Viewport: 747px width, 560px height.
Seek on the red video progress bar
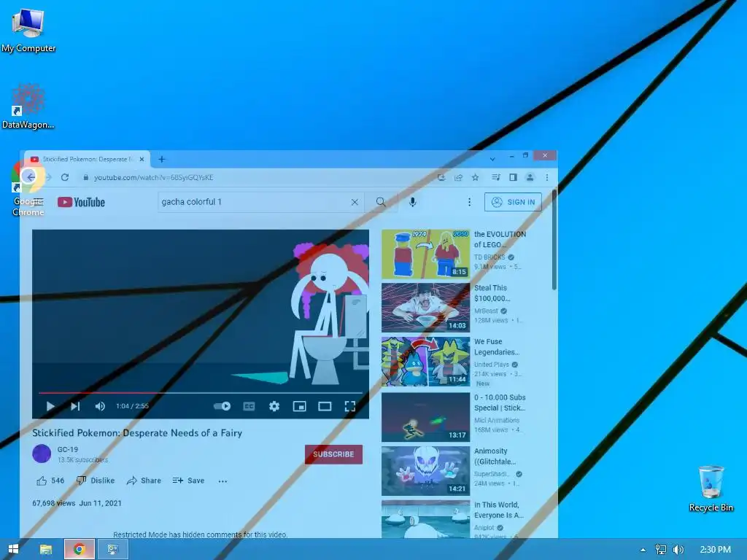point(200,393)
